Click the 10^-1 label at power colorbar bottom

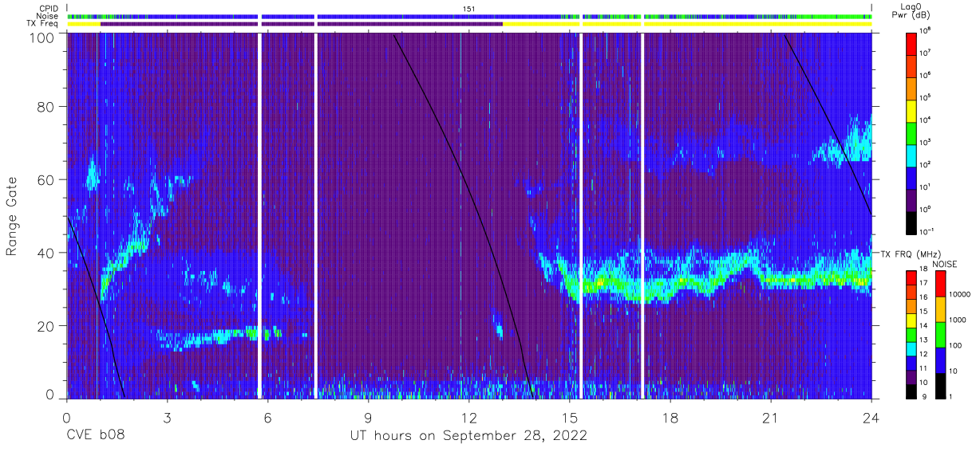[x=928, y=231]
